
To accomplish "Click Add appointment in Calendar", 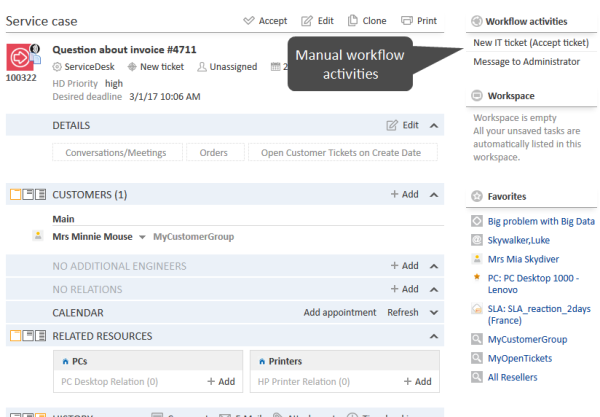I will pyautogui.click(x=340, y=313).
